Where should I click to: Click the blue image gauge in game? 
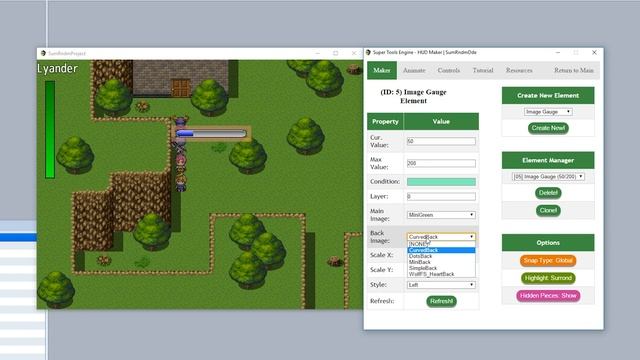(211, 133)
